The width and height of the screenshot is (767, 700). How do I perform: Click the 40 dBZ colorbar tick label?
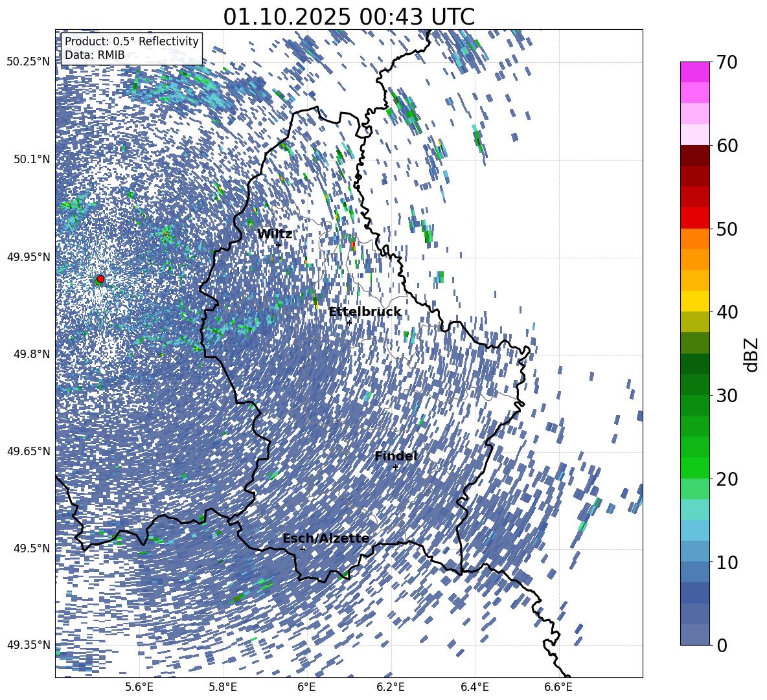coord(727,312)
